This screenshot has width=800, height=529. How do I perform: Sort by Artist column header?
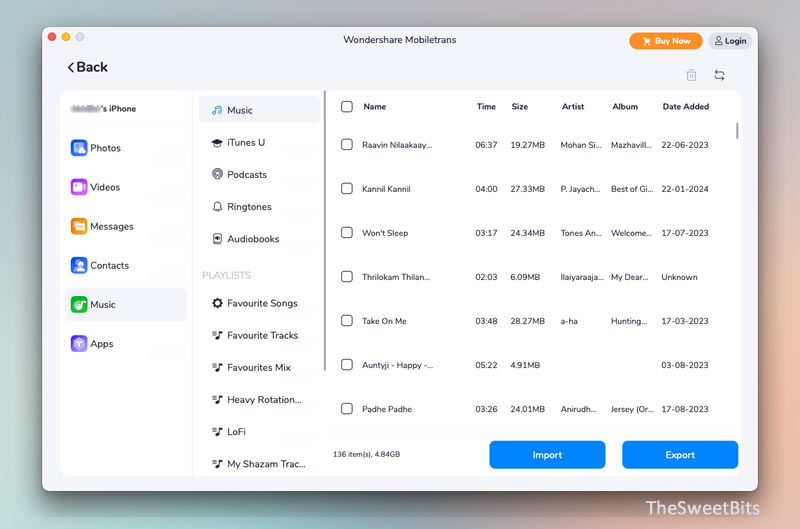pos(573,107)
